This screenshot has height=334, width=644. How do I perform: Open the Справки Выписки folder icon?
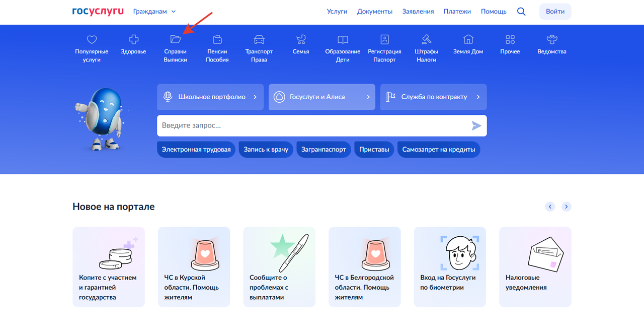click(x=175, y=39)
